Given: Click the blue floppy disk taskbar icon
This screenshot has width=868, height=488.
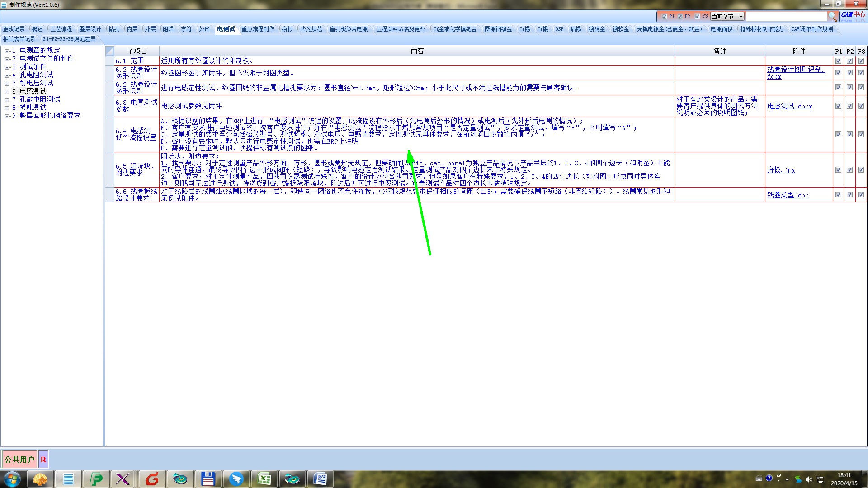Looking at the screenshot, I should click(x=208, y=479).
